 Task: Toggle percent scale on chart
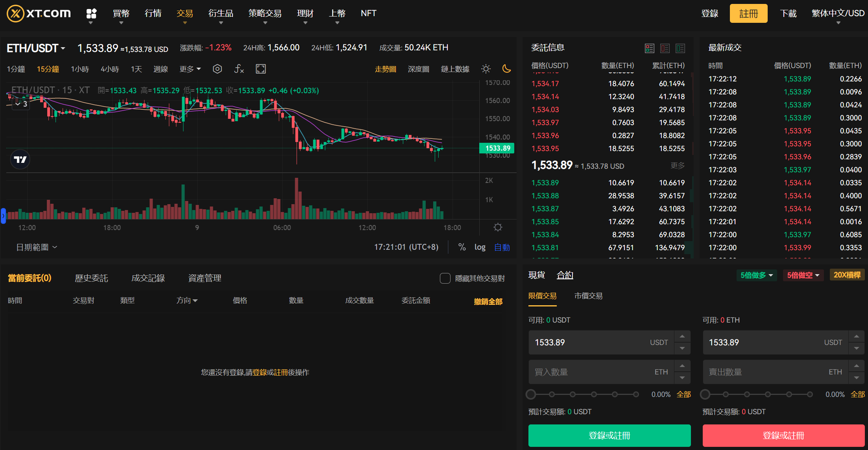click(462, 247)
